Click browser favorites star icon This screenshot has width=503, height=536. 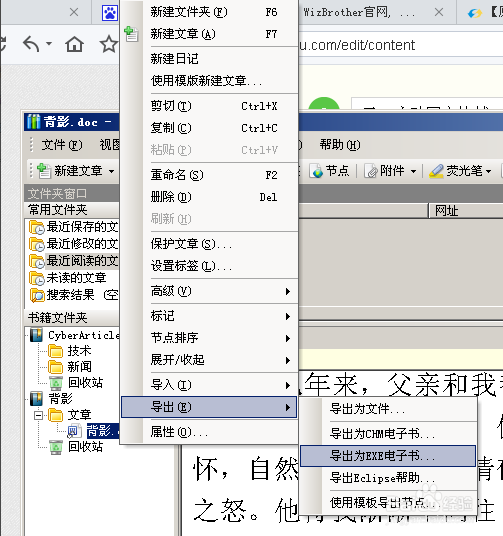[x=108, y=44]
